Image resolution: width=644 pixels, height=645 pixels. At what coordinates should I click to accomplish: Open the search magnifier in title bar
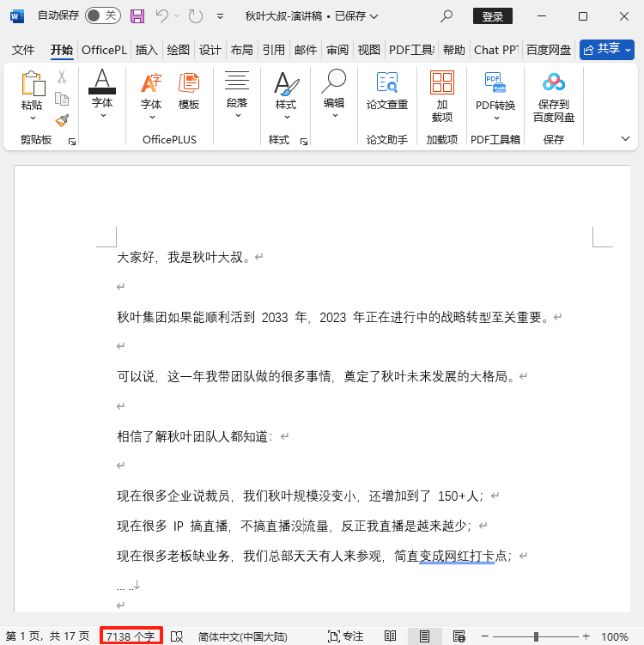click(447, 16)
